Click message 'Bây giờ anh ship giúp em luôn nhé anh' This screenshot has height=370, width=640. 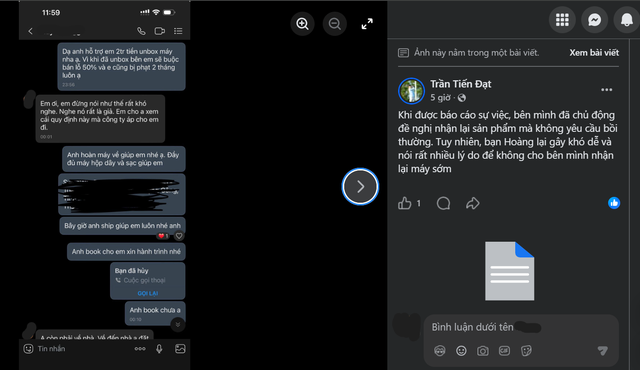coord(122,226)
